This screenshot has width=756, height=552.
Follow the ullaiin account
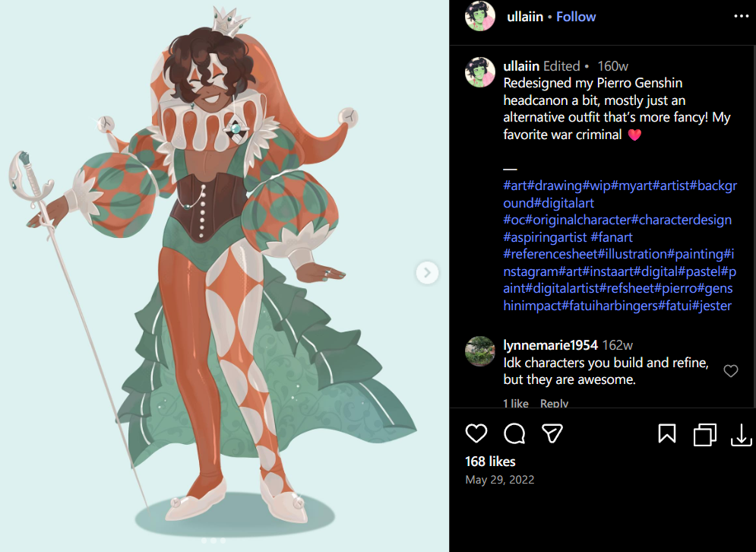coord(576,17)
